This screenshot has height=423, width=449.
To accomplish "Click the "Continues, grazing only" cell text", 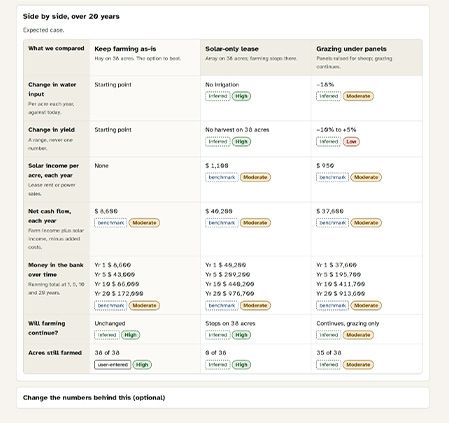I will click(348, 323).
